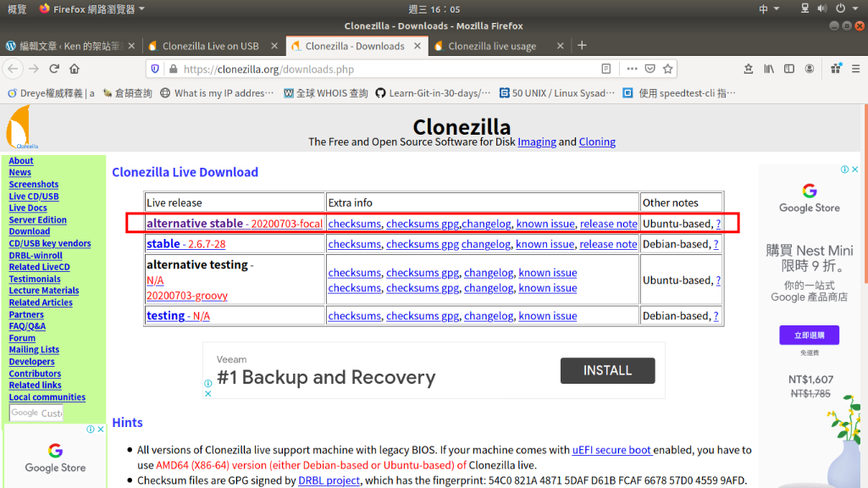Open the network status tray icon
This screenshot has width=868, height=488.
click(804, 8)
